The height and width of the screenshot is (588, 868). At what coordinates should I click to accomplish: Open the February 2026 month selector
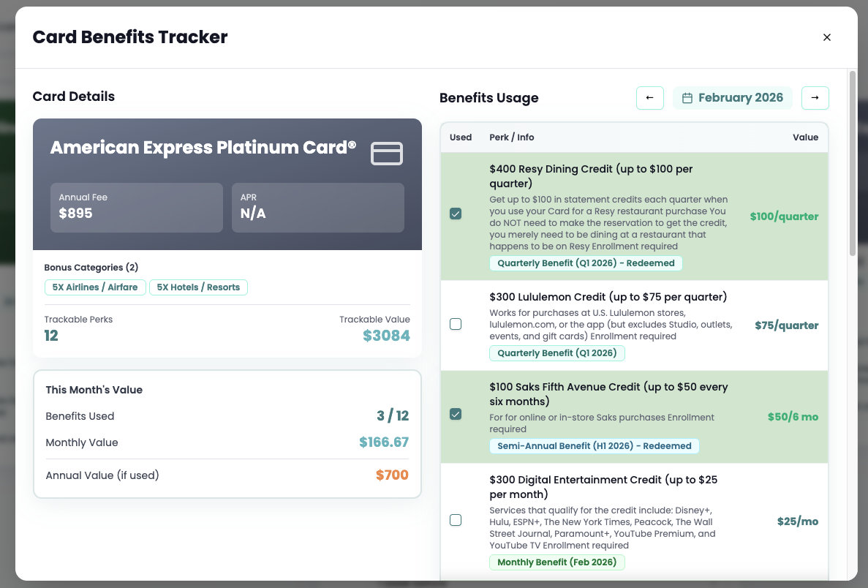[732, 97]
